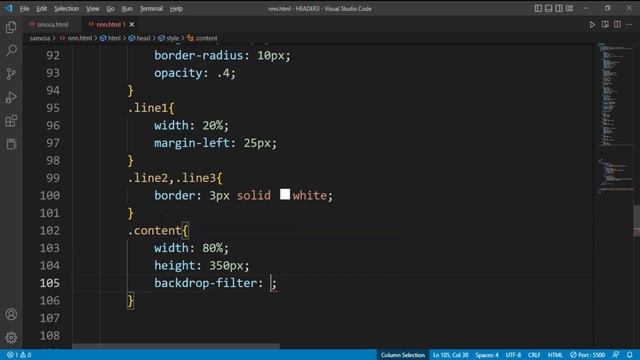The width and height of the screenshot is (640, 360).
Task: Open Run and Debug view
Action: tap(11, 97)
